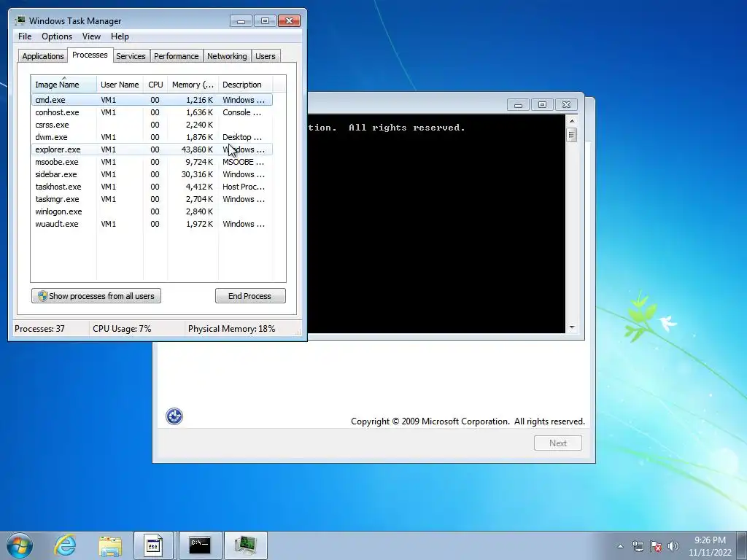Click the Task Manager resize grip corner

(298, 332)
